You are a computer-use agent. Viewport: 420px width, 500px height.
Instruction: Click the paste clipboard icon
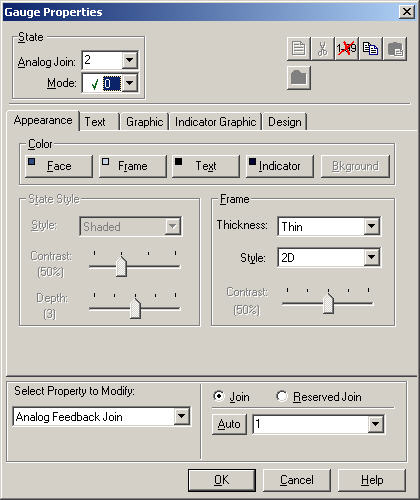tap(395, 49)
